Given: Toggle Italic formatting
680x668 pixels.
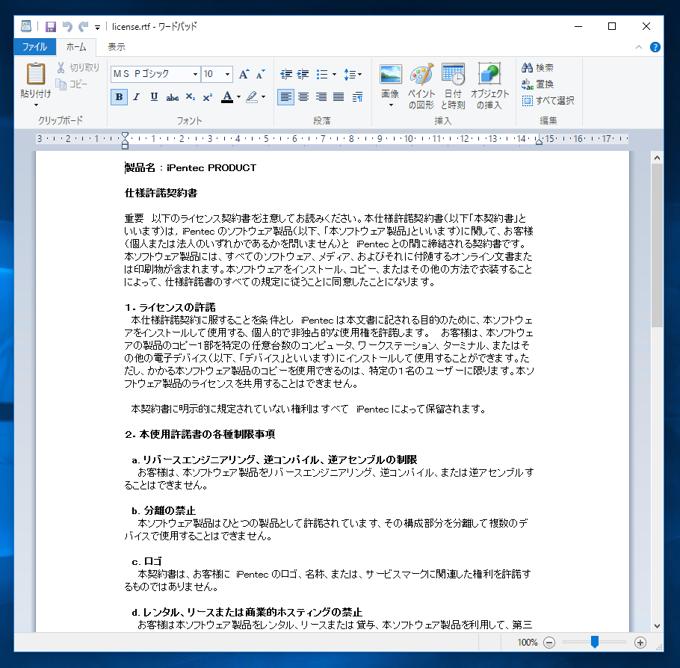Looking at the screenshot, I should click(x=137, y=97).
